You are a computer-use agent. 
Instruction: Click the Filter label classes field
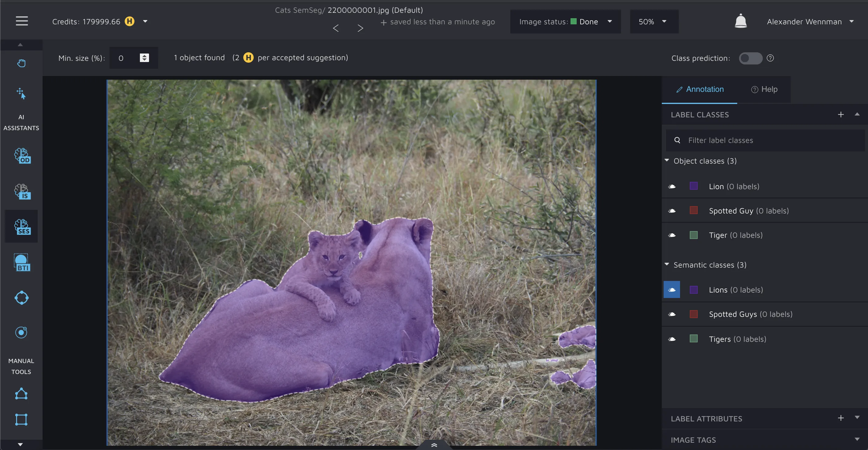[765, 140]
